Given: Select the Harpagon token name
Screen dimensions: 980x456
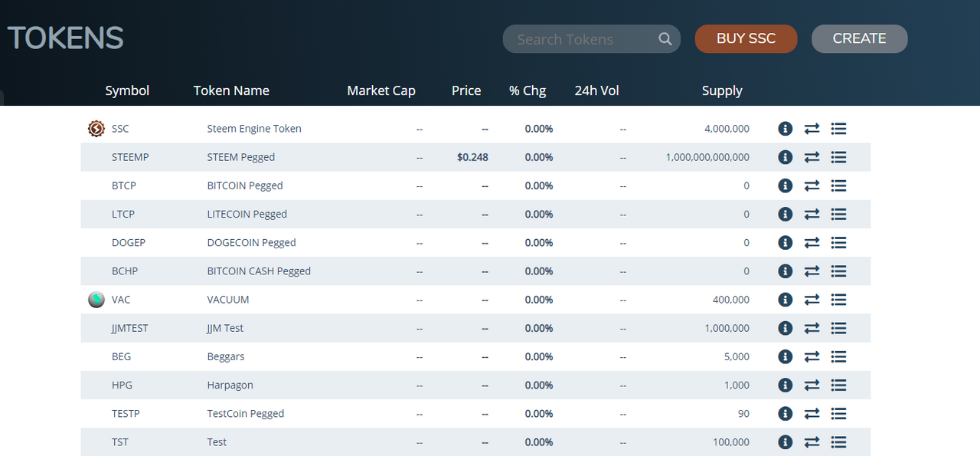Looking at the screenshot, I should (x=230, y=385).
